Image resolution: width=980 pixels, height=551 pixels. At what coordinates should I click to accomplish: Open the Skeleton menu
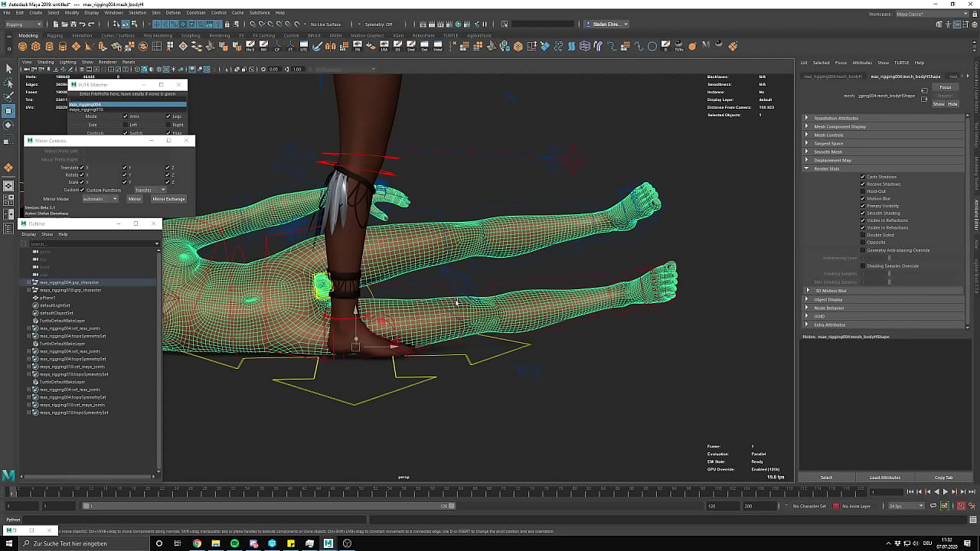(x=137, y=13)
